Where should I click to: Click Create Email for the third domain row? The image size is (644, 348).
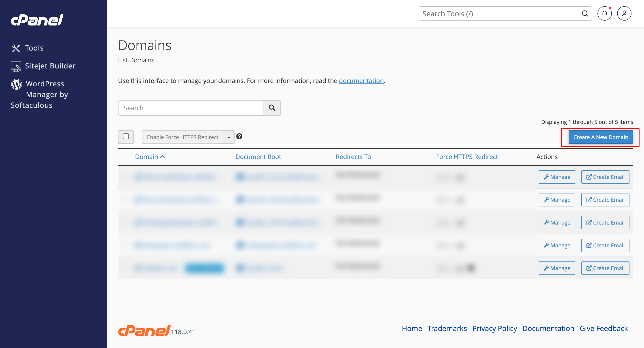coord(605,223)
